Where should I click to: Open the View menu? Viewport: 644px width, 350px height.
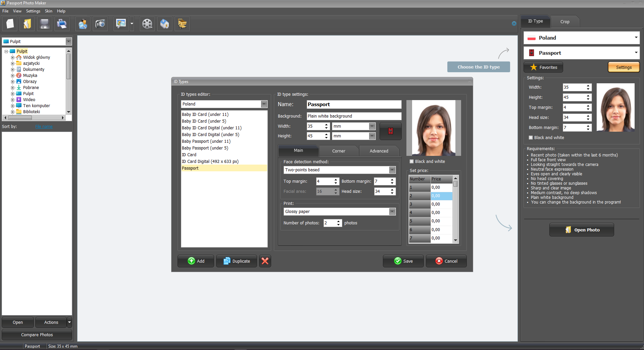[x=17, y=11]
